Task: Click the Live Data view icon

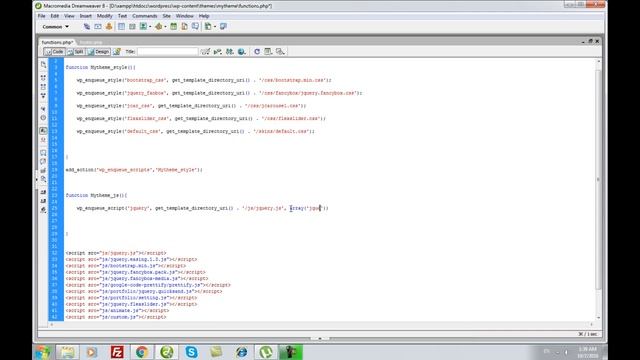Action: pyautogui.click(x=117, y=51)
